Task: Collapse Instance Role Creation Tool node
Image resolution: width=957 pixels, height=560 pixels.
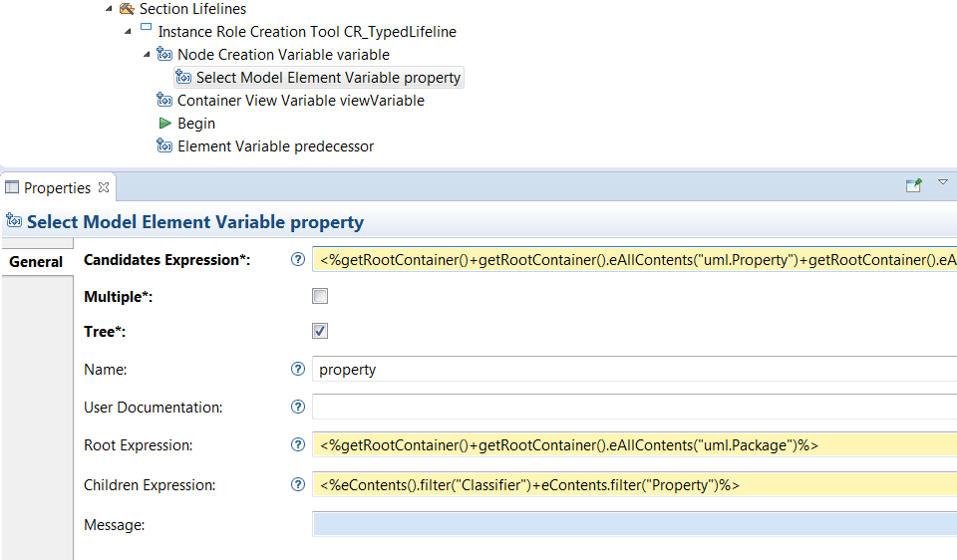Action: click(x=128, y=32)
